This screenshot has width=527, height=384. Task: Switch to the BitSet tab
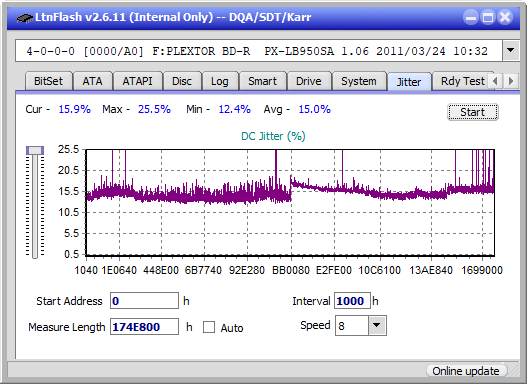pyautogui.click(x=48, y=81)
